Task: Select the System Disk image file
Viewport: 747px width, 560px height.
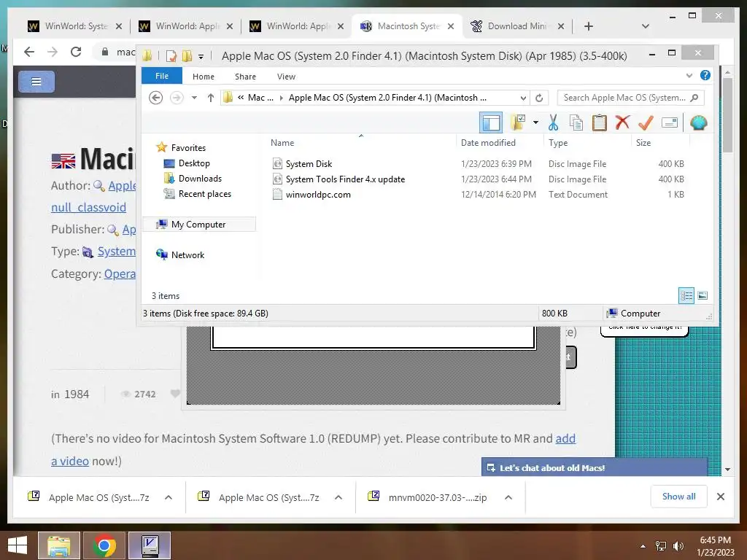Action: (x=309, y=164)
